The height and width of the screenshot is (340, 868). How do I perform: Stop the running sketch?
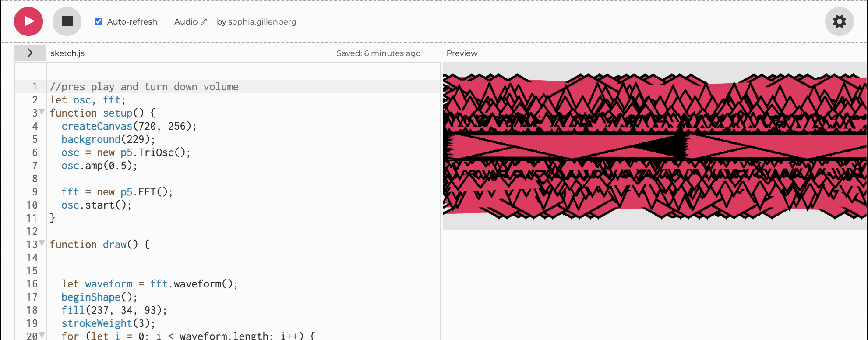tap(67, 21)
